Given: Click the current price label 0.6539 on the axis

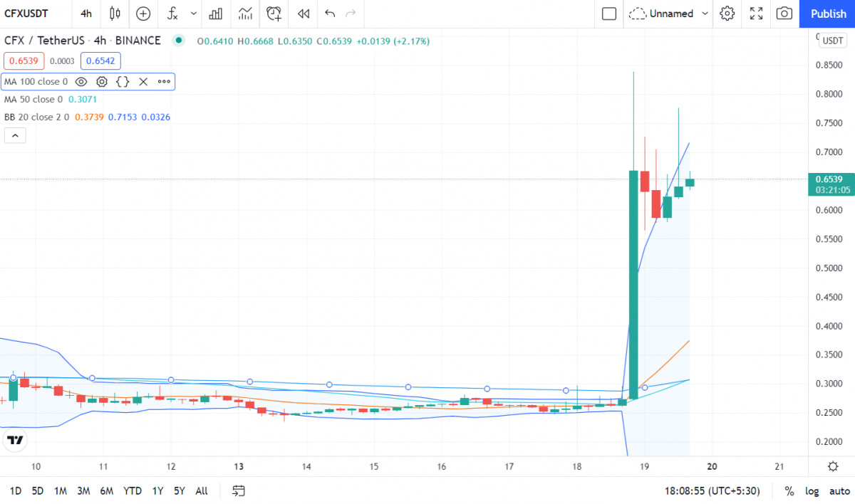Looking at the screenshot, I should pos(830,184).
